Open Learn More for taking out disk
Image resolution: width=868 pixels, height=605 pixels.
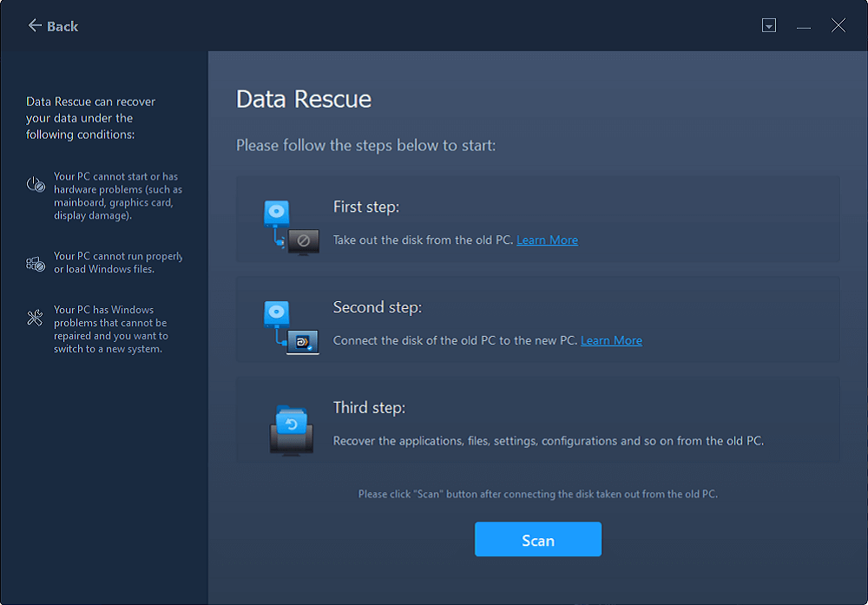tap(547, 240)
